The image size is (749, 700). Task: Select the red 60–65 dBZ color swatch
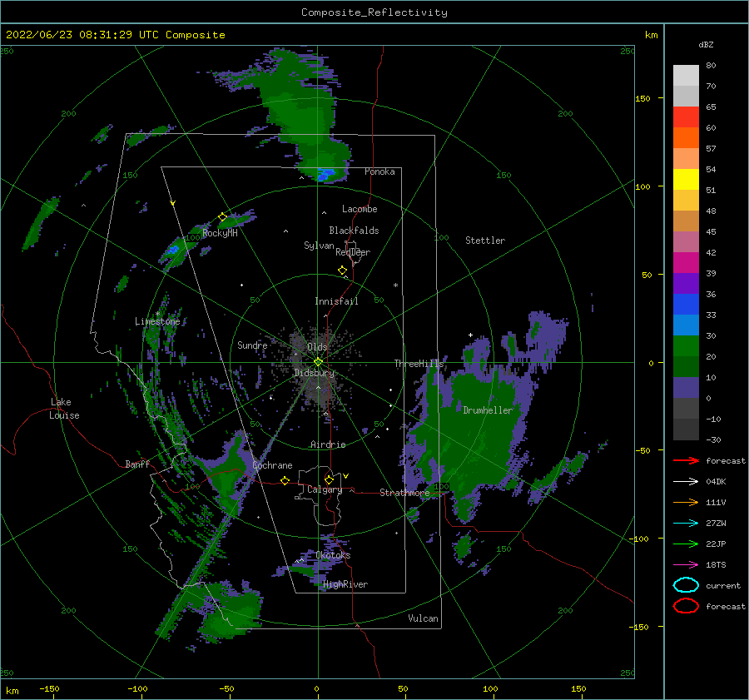(686, 117)
